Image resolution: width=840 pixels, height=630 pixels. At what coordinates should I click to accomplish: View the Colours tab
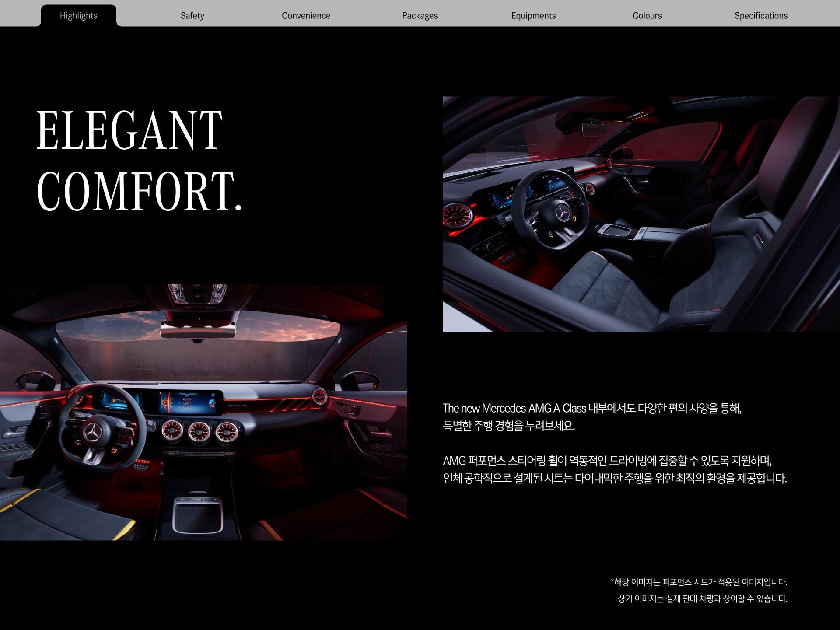tap(647, 16)
